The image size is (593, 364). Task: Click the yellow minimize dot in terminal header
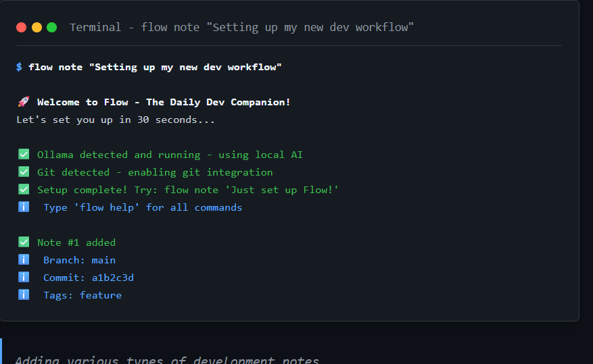(37, 28)
